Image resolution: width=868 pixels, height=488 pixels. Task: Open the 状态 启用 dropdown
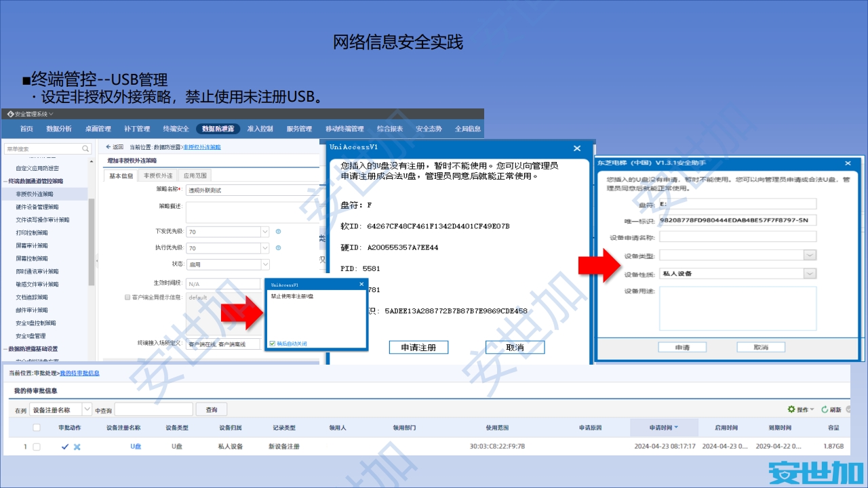click(x=264, y=264)
